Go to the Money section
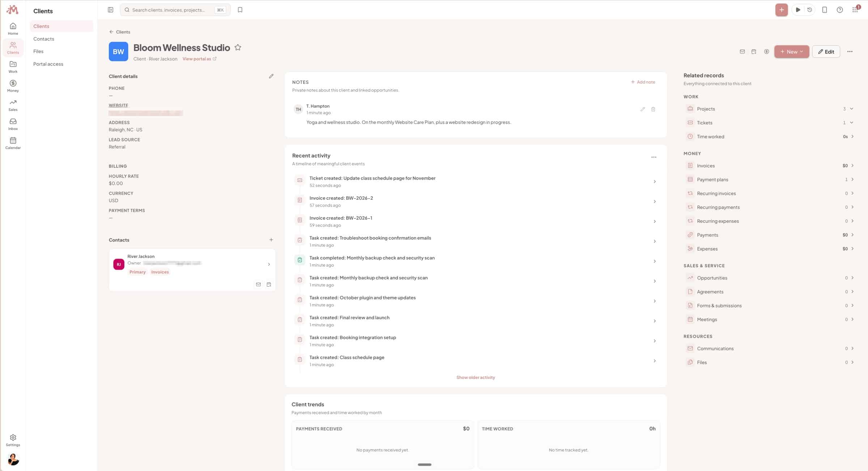The width and height of the screenshot is (868, 471). (x=13, y=86)
